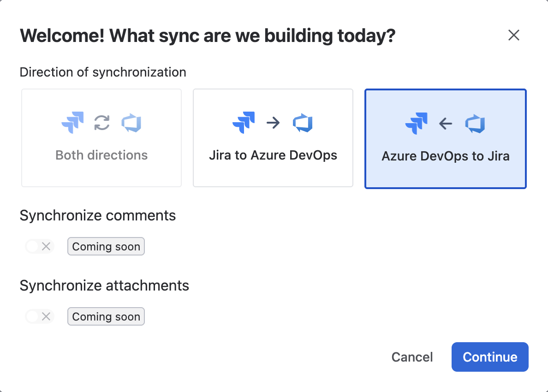Click Coming soon badge under Synchronize attachments
The width and height of the screenshot is (548, 392).
[106, 316]
